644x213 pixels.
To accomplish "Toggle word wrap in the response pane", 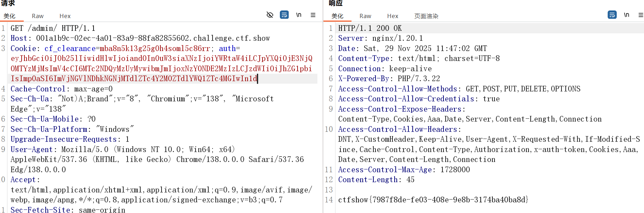I will pos(612,15).
